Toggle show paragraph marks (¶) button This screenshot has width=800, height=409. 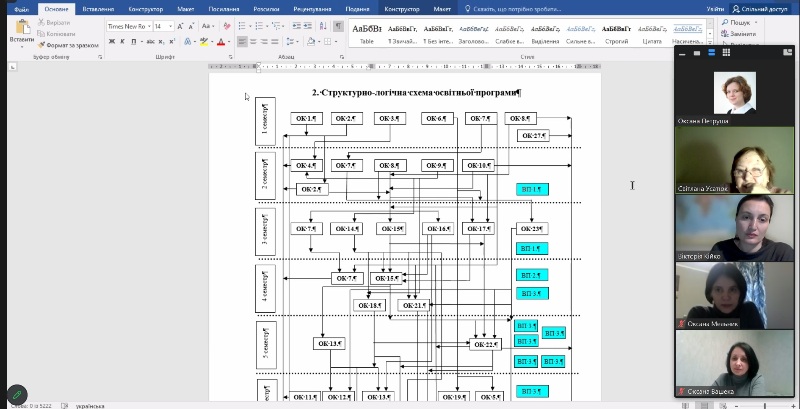[338, 26]
